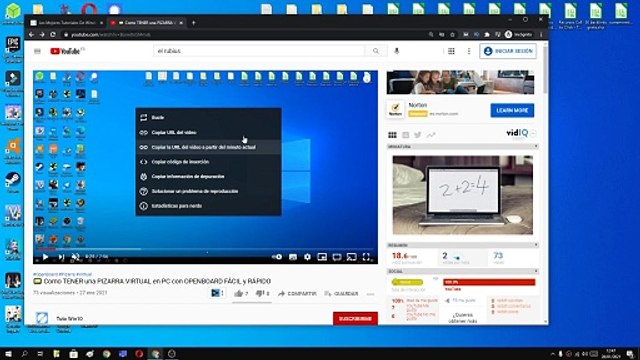The image size is (640, 360).
Task: Seek in the video progress bar
Action: click(x=205, y=248)
